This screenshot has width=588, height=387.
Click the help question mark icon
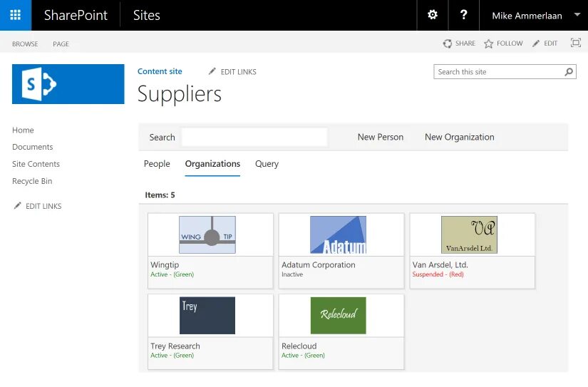coord(464,15)
